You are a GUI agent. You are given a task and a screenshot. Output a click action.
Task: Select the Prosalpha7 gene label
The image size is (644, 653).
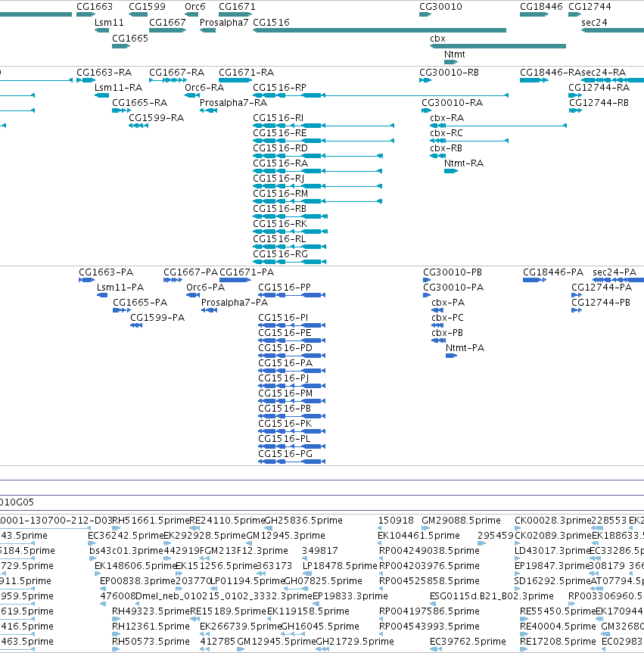[x=224, y=23]
